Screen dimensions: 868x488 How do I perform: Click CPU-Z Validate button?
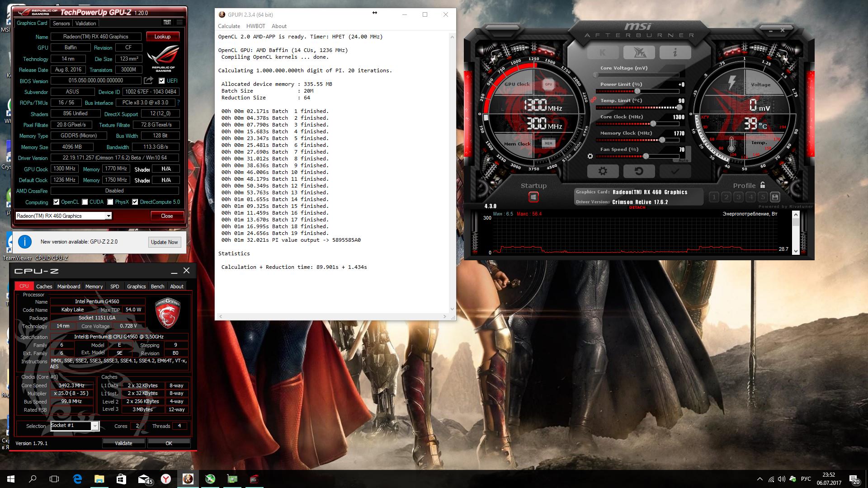point(123,443)
